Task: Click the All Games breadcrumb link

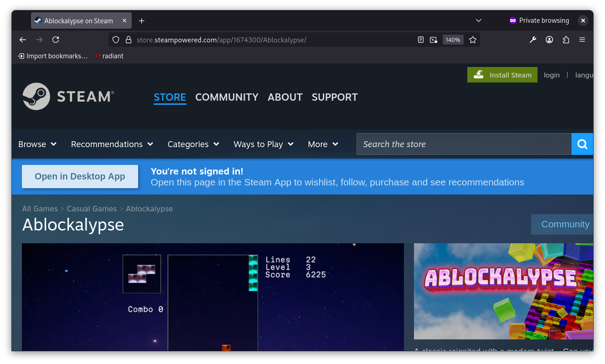Action: [40, 209]
